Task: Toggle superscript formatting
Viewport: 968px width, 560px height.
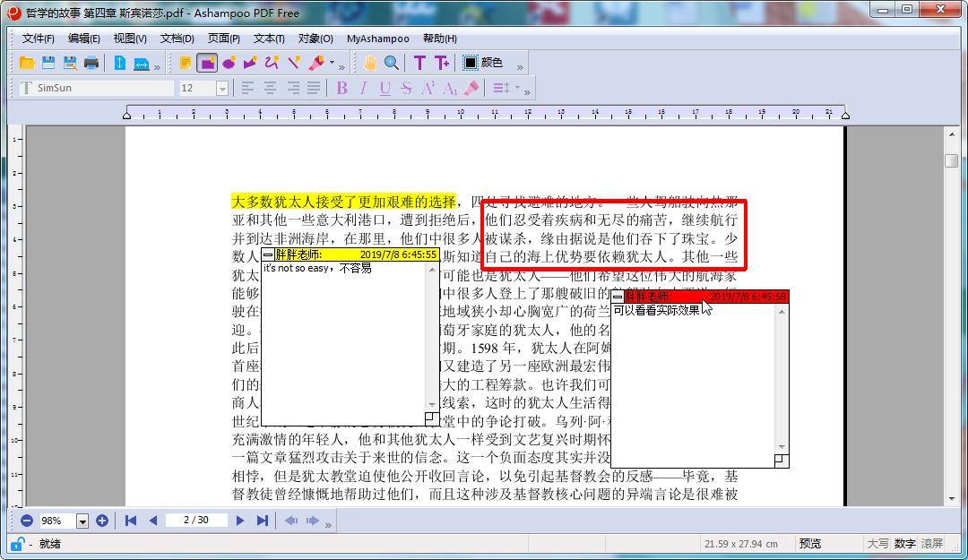Action: (x=428, y=89)
